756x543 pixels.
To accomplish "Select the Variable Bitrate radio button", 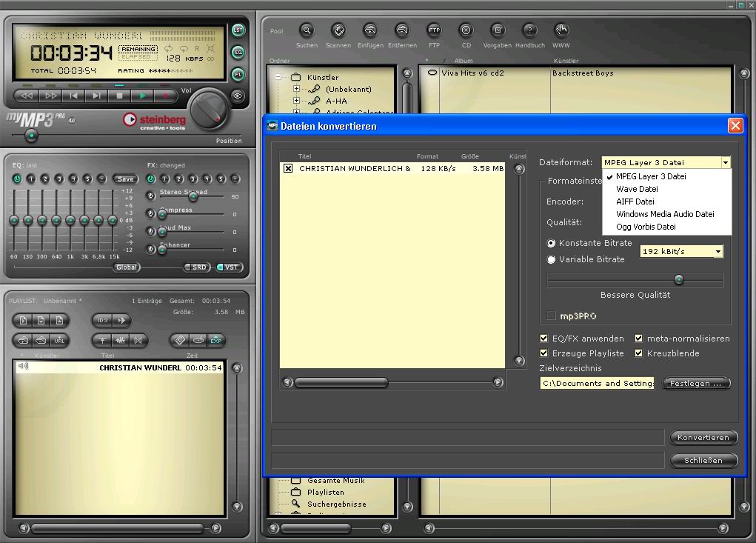I will tap(551, 259).
